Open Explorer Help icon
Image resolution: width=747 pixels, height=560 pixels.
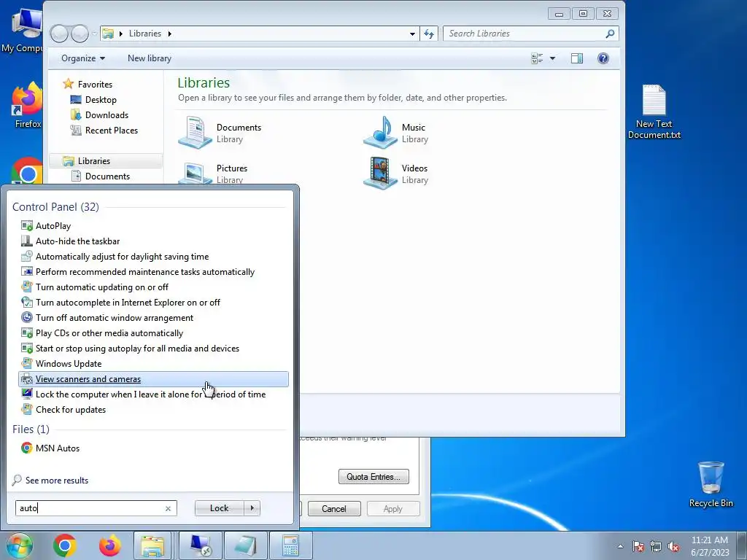(603, 58)
